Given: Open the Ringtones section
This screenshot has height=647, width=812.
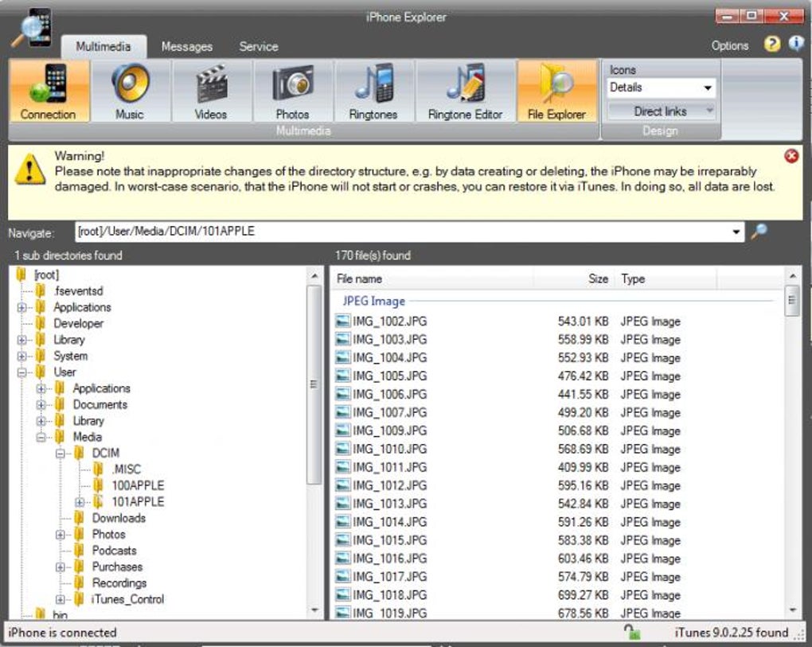Looking at the screenshot, I should 374,91.
